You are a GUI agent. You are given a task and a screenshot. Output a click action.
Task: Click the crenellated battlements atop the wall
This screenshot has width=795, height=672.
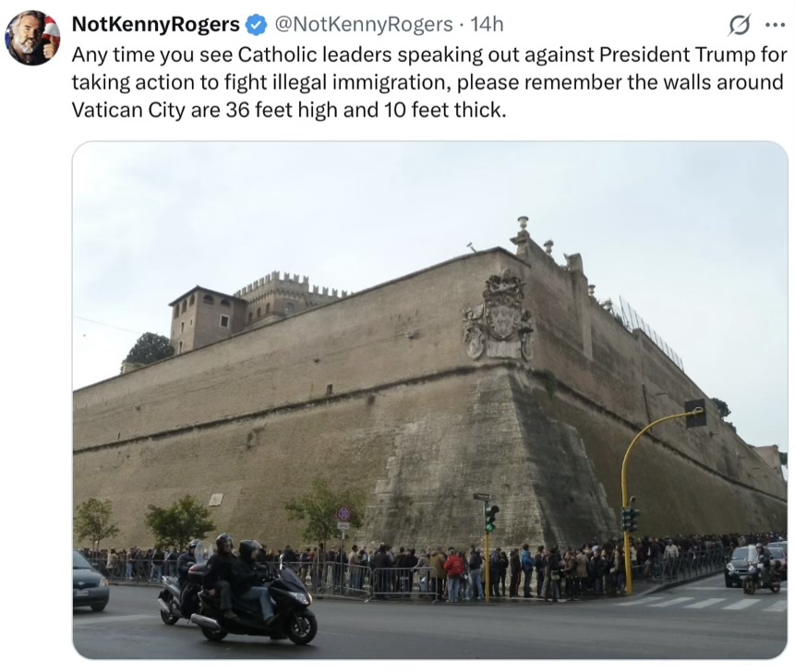[292, 285]
